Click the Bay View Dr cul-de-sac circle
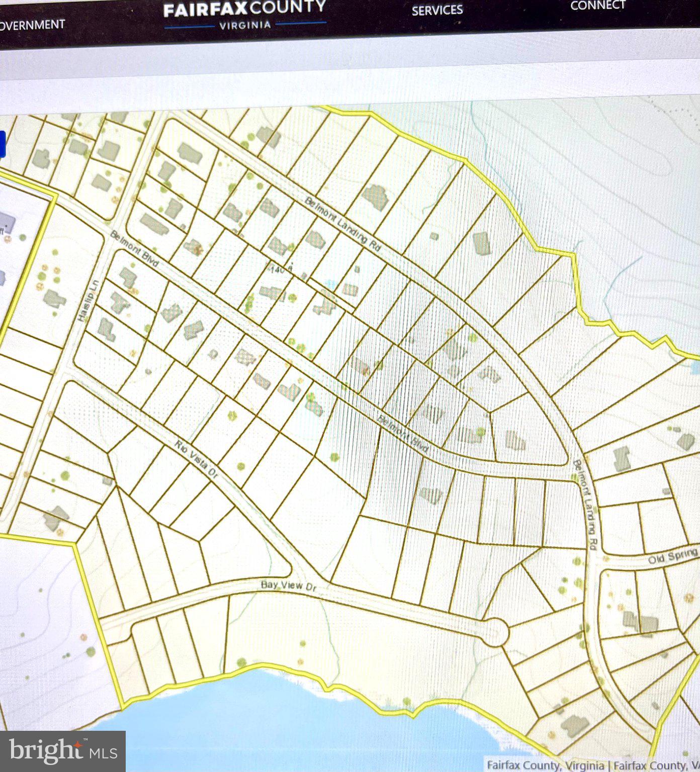The height and width of the screenshot is (772, 700). click(x=493, y=632)
